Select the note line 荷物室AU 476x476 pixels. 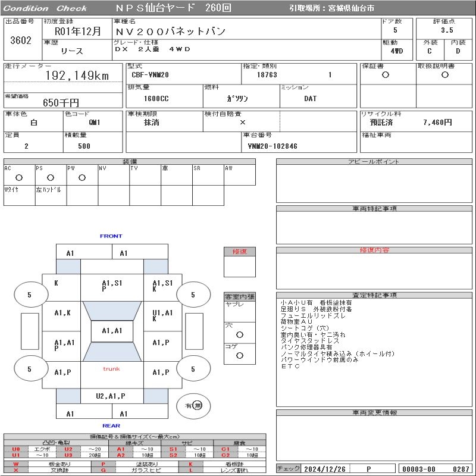coord(296,322)
